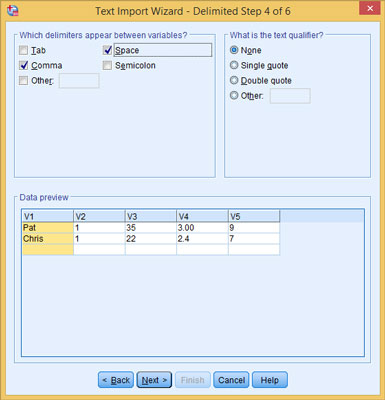Image resolution: width=385 pixels, height=400 pixels.
Task: Select the Other text qualifier option
Action: click(234, 96)
